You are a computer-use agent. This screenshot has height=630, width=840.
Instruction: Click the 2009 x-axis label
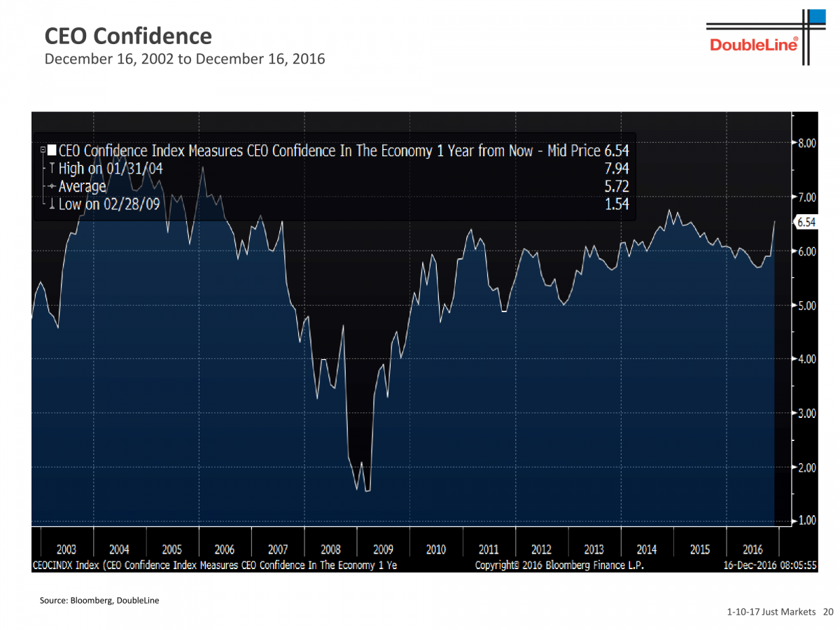384,549
